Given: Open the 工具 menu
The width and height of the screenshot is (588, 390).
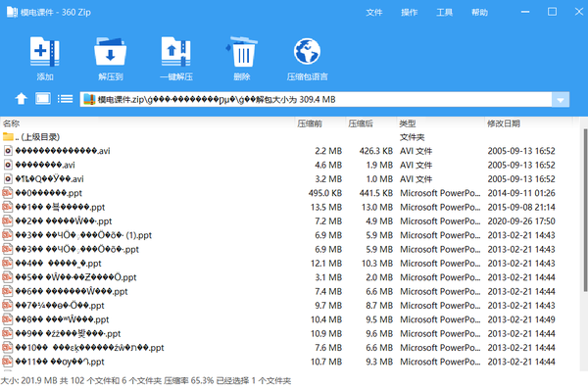Looking at the screenshot, I should pyautogui.click(x=444, y=13).
